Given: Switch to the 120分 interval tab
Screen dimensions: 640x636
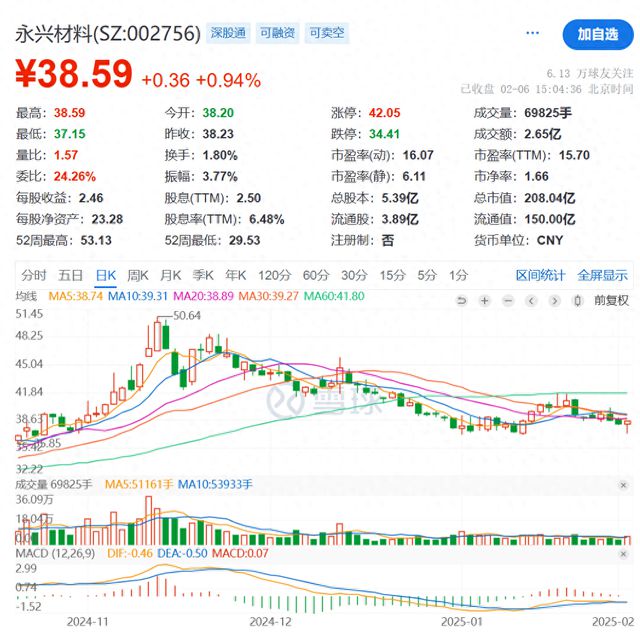Looking at the screenshot, I should click(x=275, y=276).
